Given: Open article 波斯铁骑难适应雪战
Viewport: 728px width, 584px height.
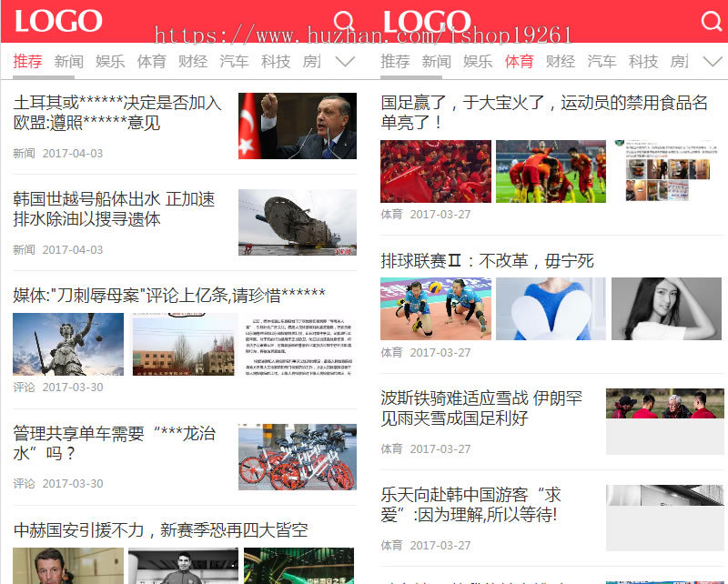Looking at the screenshot, I should 481,408.
